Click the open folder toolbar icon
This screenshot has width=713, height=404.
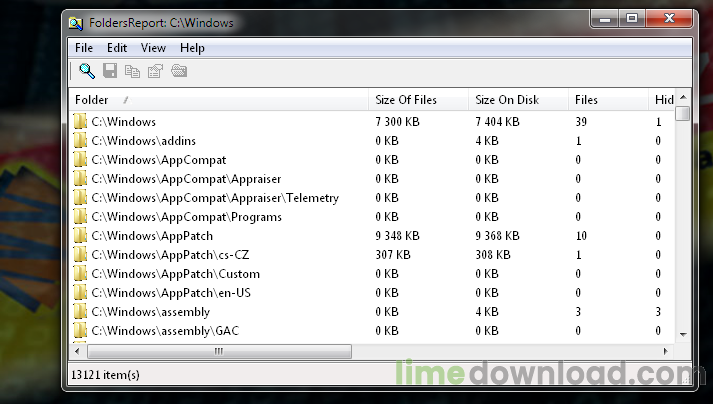point(179,71)
